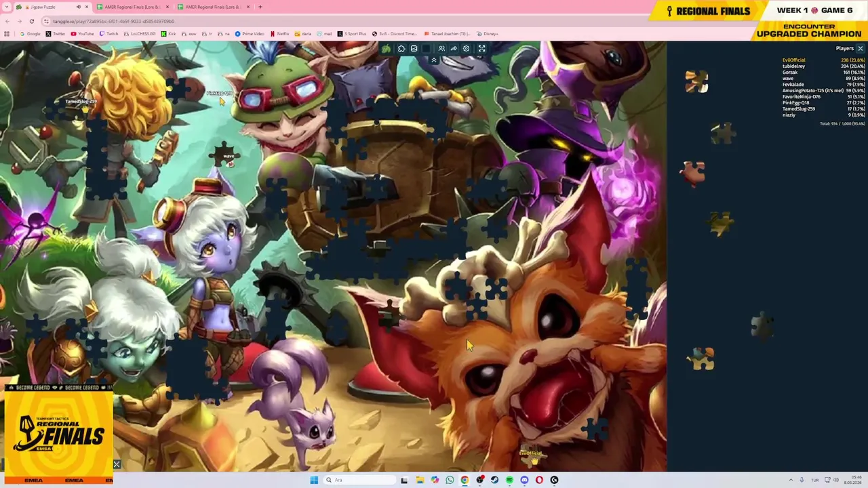Open Steam from taskbar

click(x=494, y=480)
